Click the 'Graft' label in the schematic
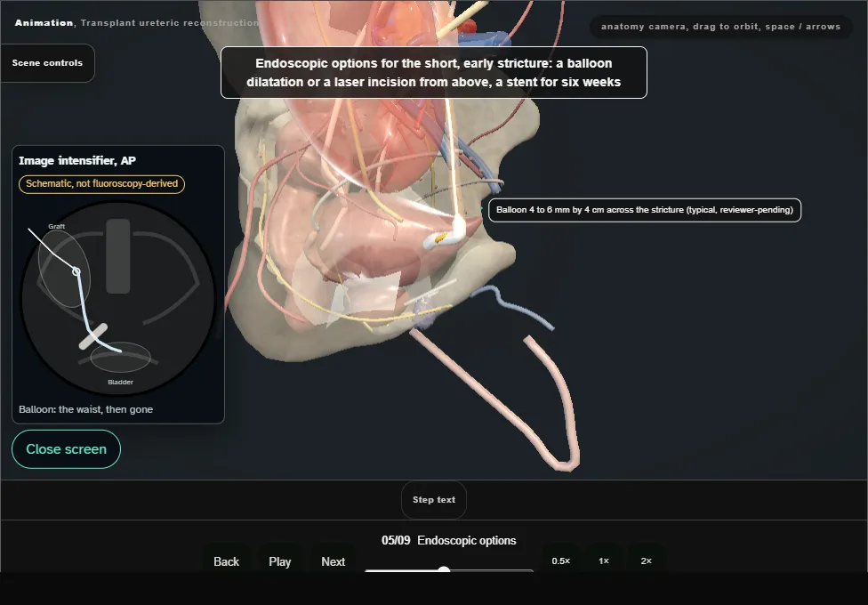The width and height of the screenshot is (868, 605). (x=56, y=227)
